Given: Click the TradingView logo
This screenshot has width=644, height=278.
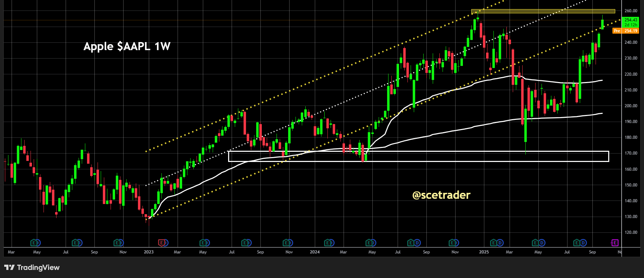Looking at the screenshot, I should pyautogui.click(x=32, y=267).
